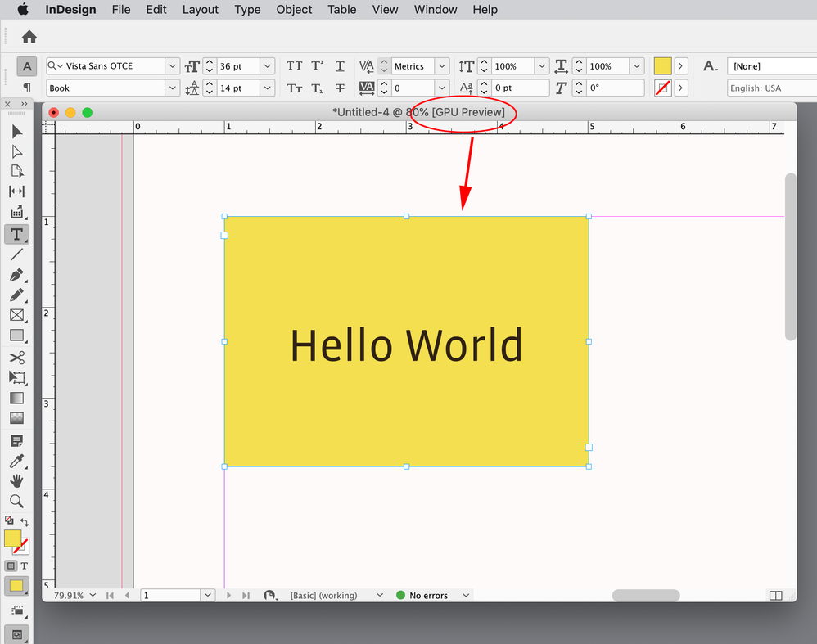This screenshot has height=644, width=817.
Task: Select the Eyedropper tool
Action: (x=16, y=460)
